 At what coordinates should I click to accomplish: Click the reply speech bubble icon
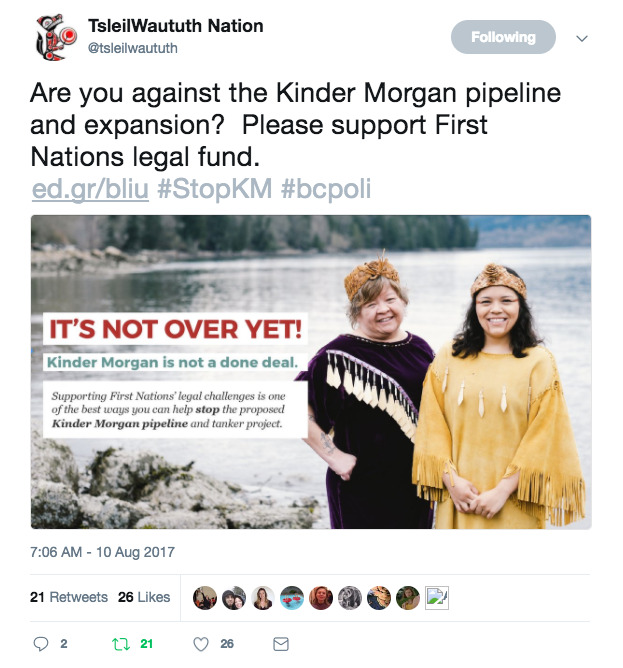pos(41,643)
